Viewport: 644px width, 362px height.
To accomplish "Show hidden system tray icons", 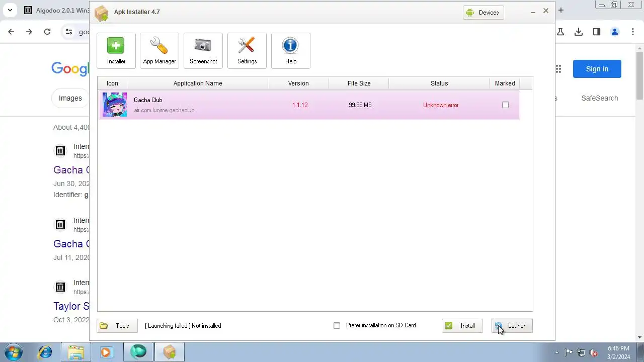I will click(x=556, y=352).
